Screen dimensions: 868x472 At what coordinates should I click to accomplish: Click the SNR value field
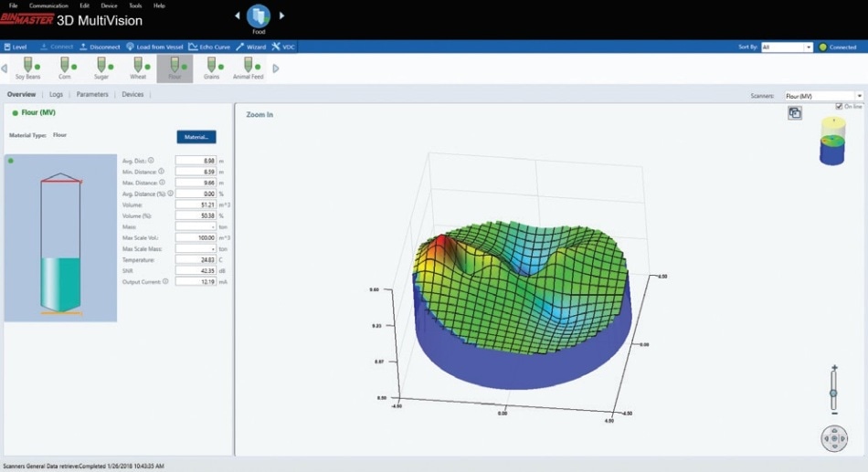point(196,270)
